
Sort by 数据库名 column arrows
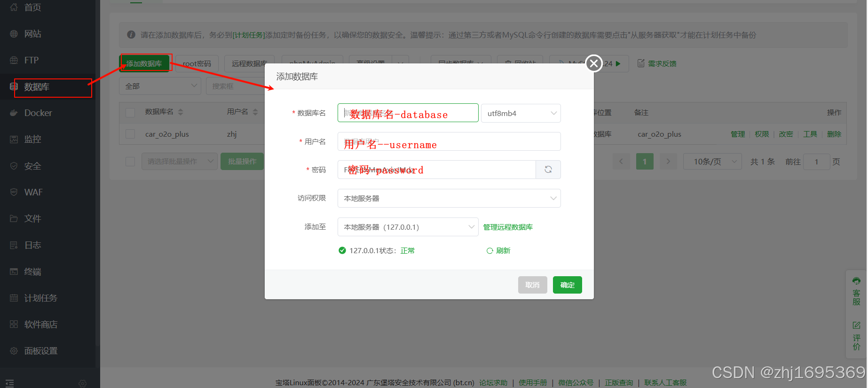181,112
